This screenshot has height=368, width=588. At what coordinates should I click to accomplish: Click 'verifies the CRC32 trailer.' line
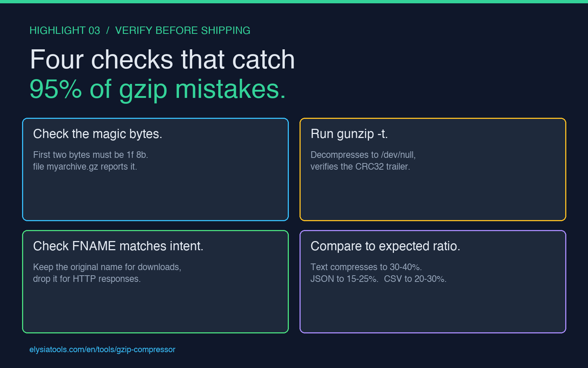coord(360,167)
